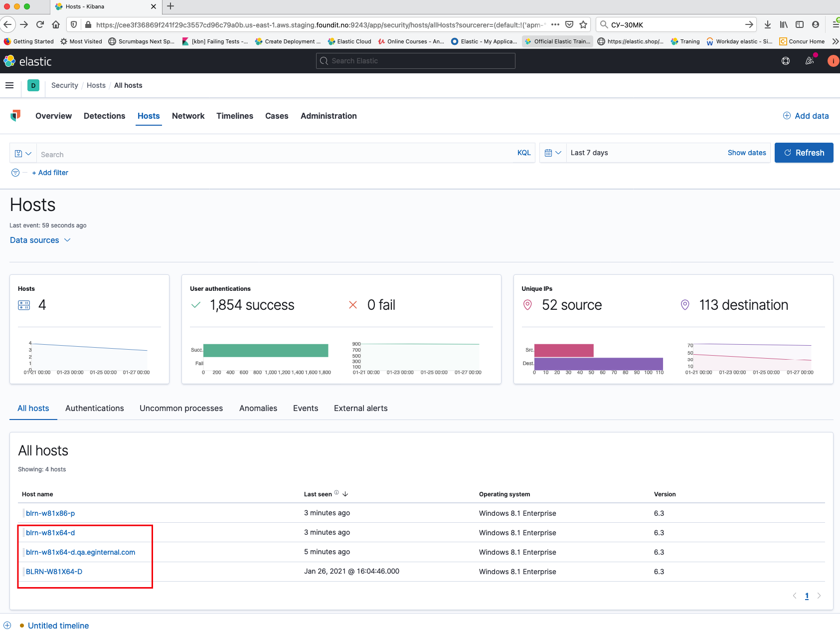Open the Cases tab
Screen dimensions: 840x636
click(277, 116)
